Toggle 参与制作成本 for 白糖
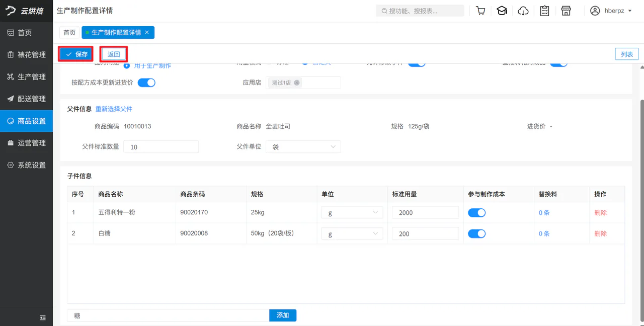The width and height of the screenshot is (644, 326). tap(476, 233)
